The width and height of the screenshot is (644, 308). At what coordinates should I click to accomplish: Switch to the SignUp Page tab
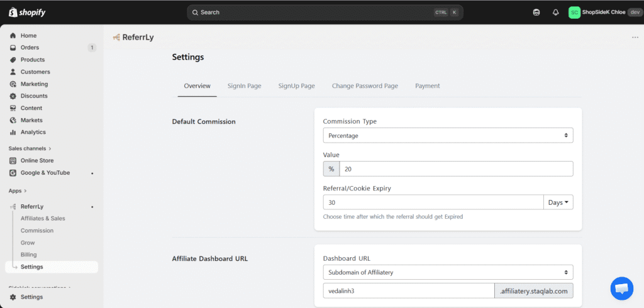pos(297,86)
